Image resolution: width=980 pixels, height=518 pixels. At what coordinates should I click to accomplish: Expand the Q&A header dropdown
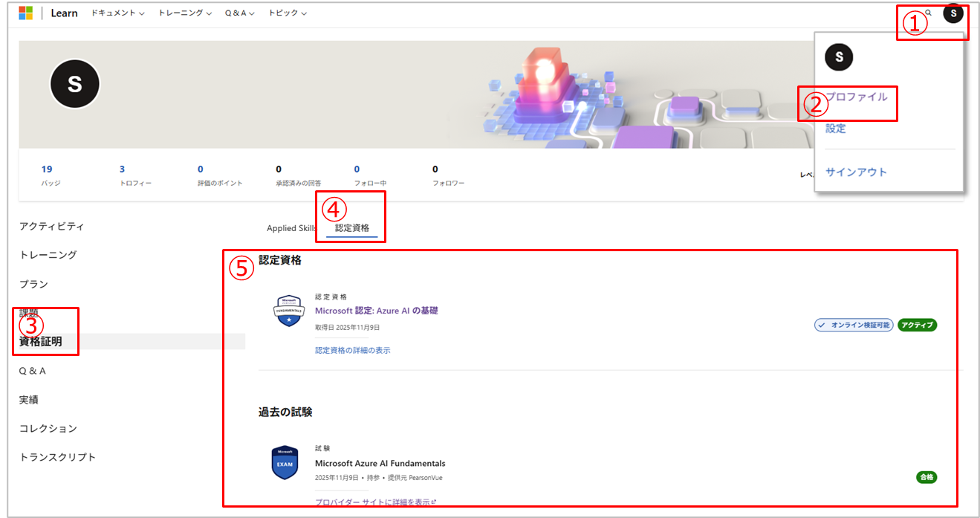pos(240,13)
